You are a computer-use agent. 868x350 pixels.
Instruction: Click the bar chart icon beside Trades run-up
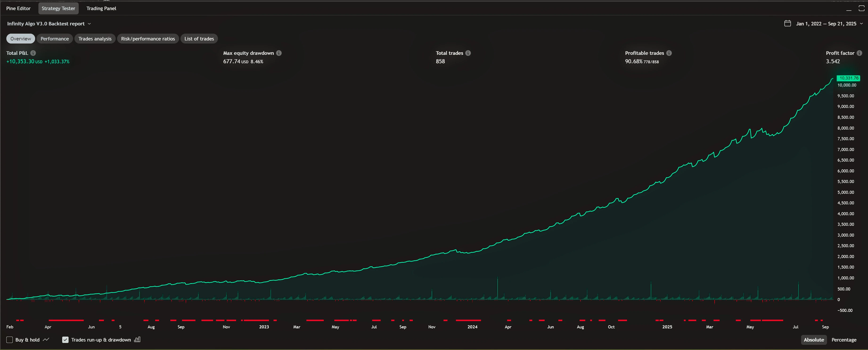[137, 340]
